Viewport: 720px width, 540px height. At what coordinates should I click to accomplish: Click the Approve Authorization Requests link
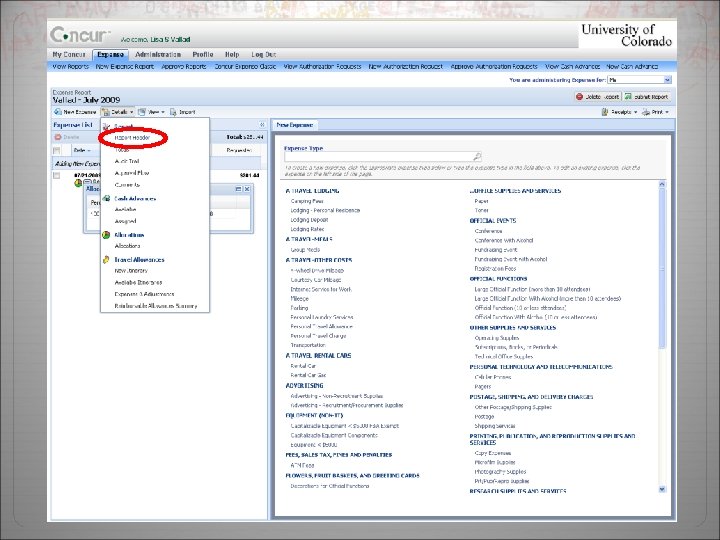pos(494,67)
